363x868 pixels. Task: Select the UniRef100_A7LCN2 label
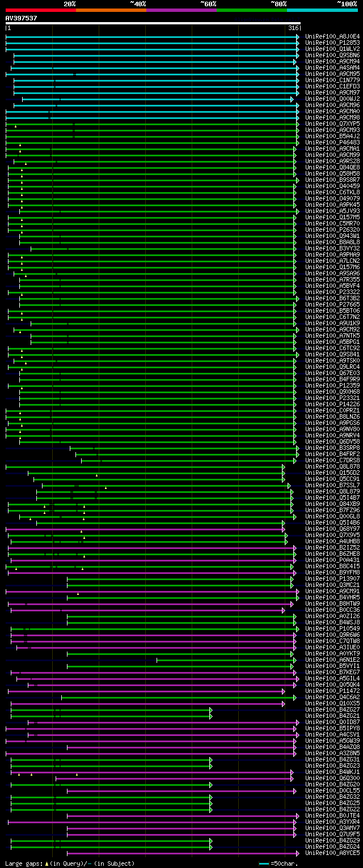pos(332,261)
